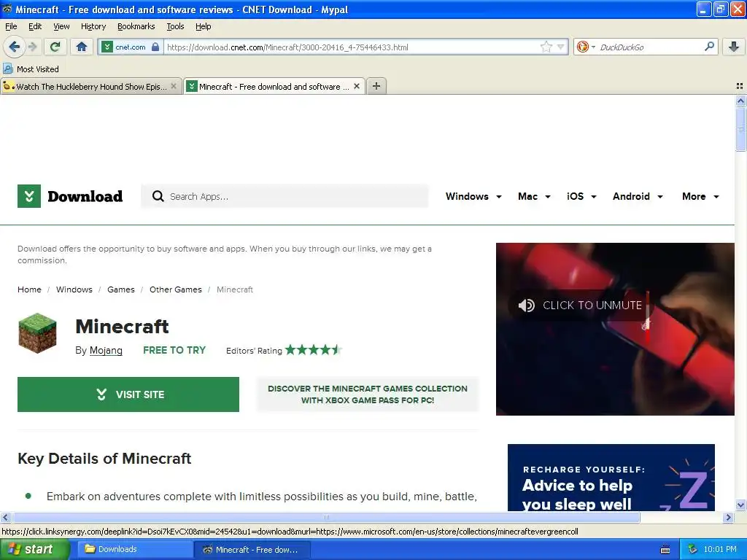Open the Tools menu

click(x=175, y=26)
